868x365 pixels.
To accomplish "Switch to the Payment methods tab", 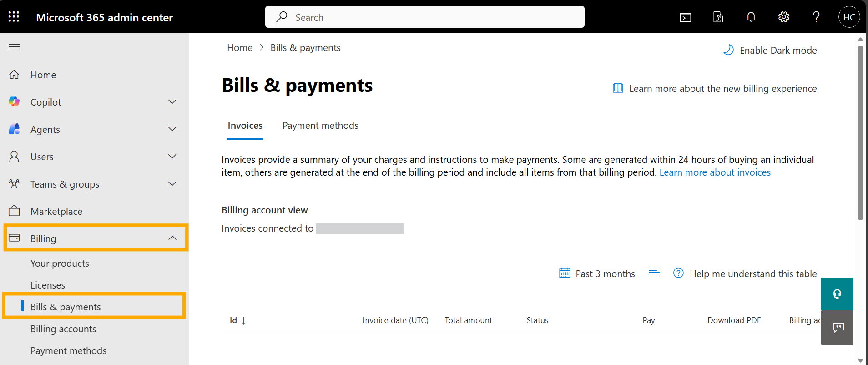I will (320, 126).
